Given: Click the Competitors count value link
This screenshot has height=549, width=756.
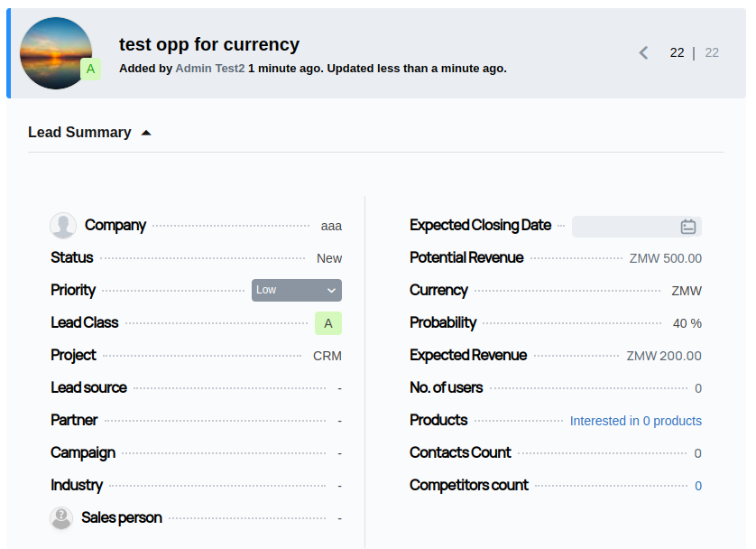Looking at the screenshot, I should coord(697,486).
